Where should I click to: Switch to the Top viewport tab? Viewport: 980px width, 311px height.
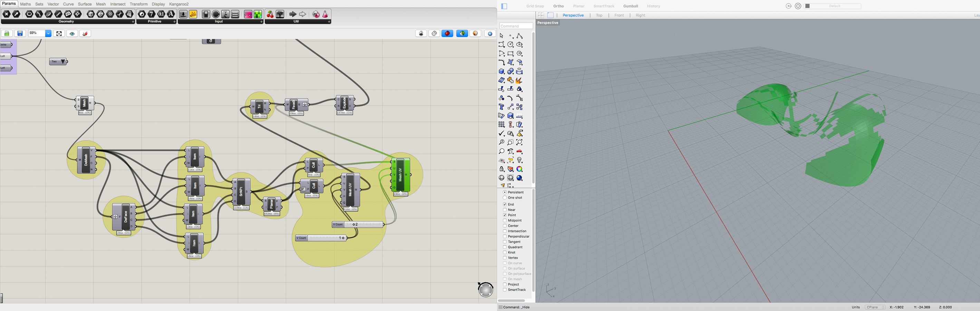coord(599,15)
